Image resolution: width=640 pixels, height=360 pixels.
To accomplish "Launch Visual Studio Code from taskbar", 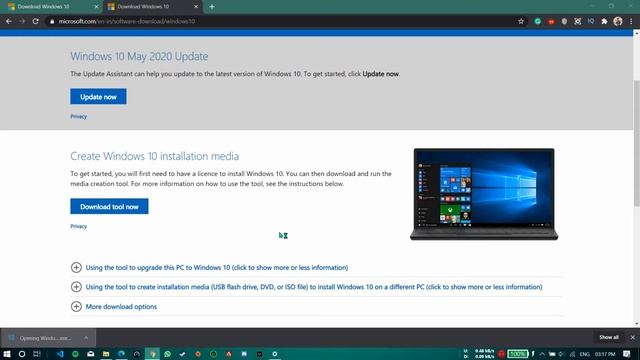I will [60, 354].
